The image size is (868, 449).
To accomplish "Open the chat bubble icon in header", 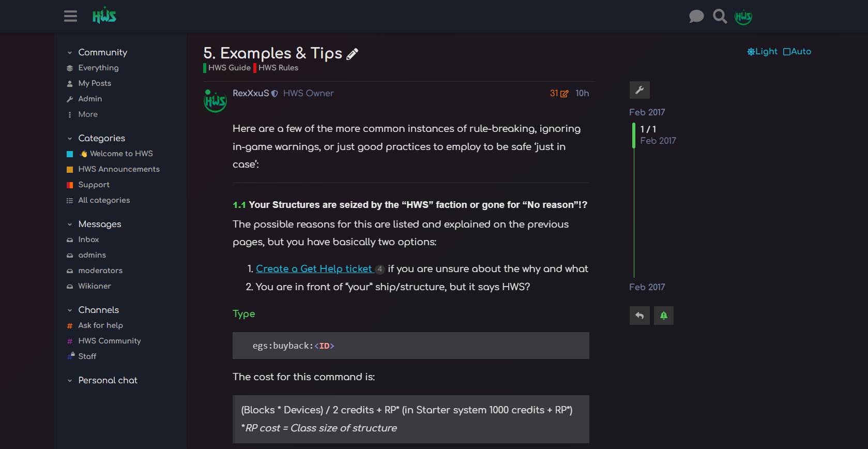I will click(696, 17).
